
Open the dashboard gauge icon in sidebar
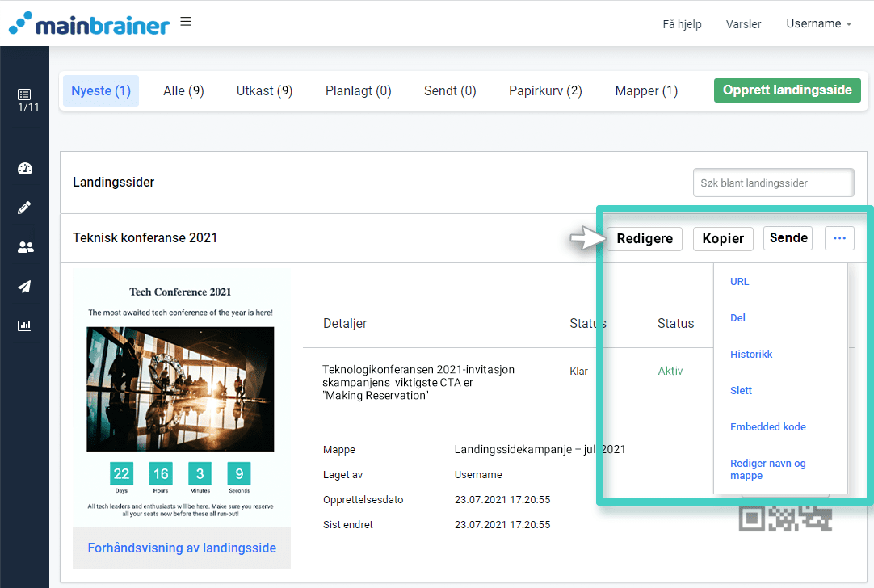click(24, 168)
